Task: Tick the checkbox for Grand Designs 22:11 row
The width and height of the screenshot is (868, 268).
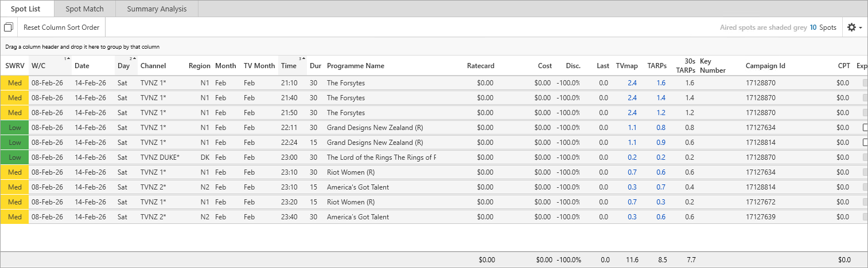Action: (x=865, y=128)
